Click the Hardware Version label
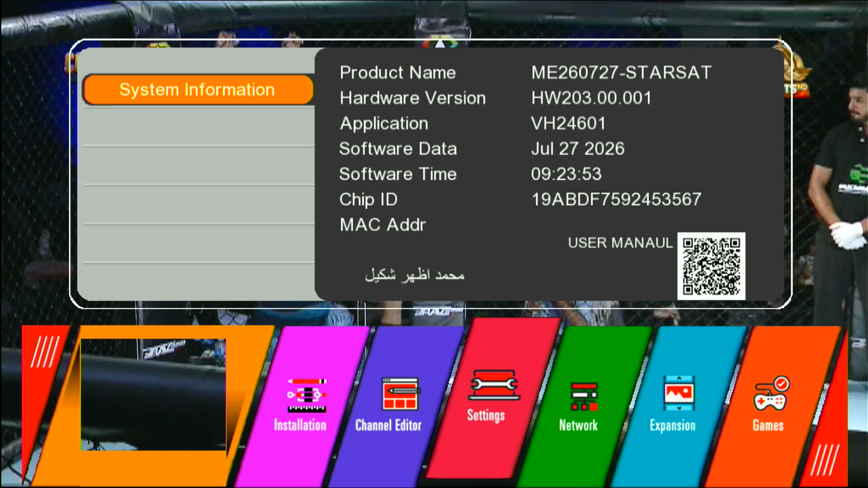Image resolution: width=868 pixels, height=488 pixels. pos(413,98)
